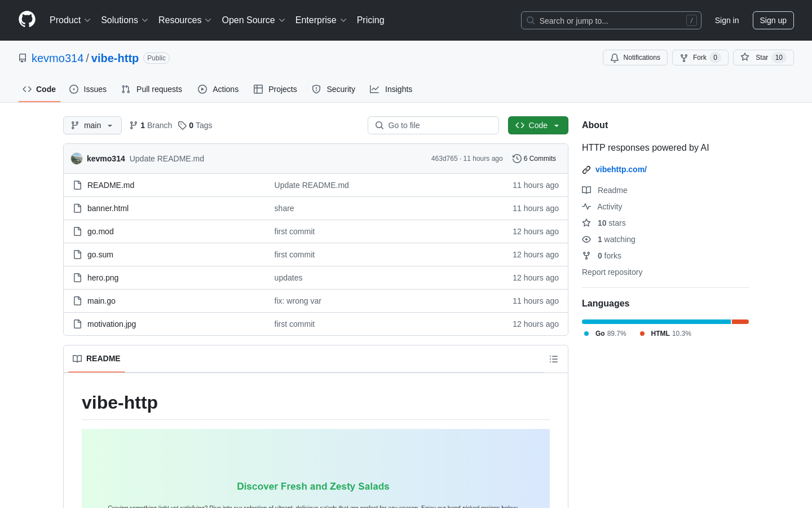Select the Code repository tab
The image size is (812, 508).
point(39,89)
